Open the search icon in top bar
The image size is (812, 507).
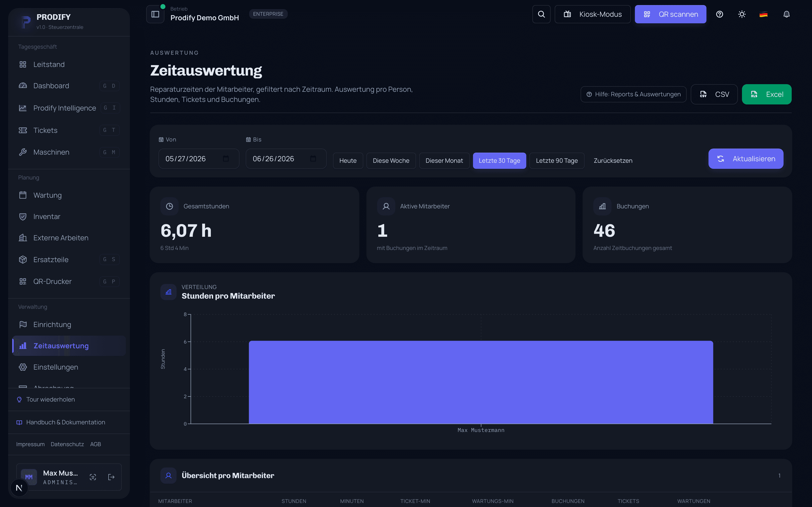(541, 14)
